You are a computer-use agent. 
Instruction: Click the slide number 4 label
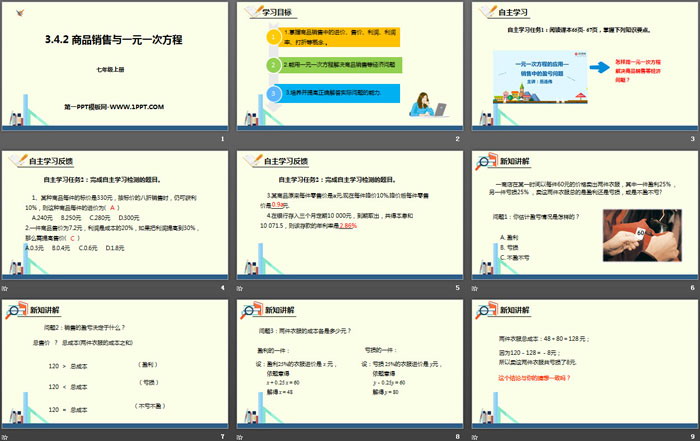click(x=222, y=288)
